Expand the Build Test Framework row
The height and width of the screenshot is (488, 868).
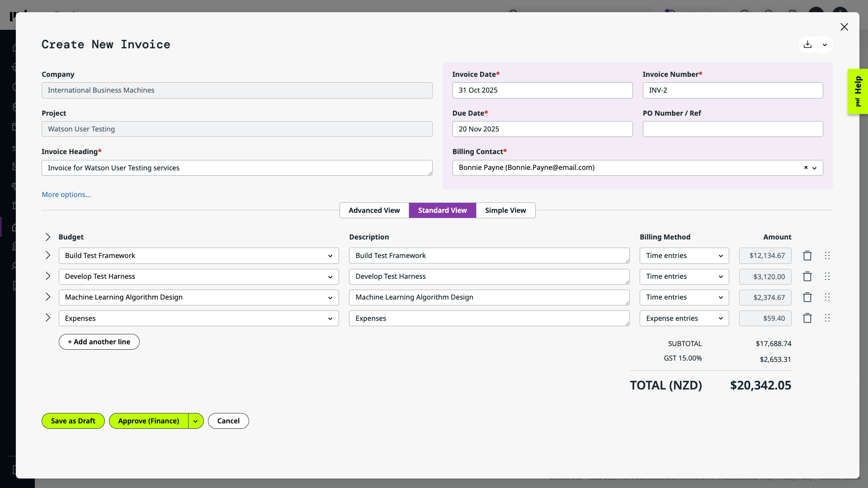[x=48, y=255]
